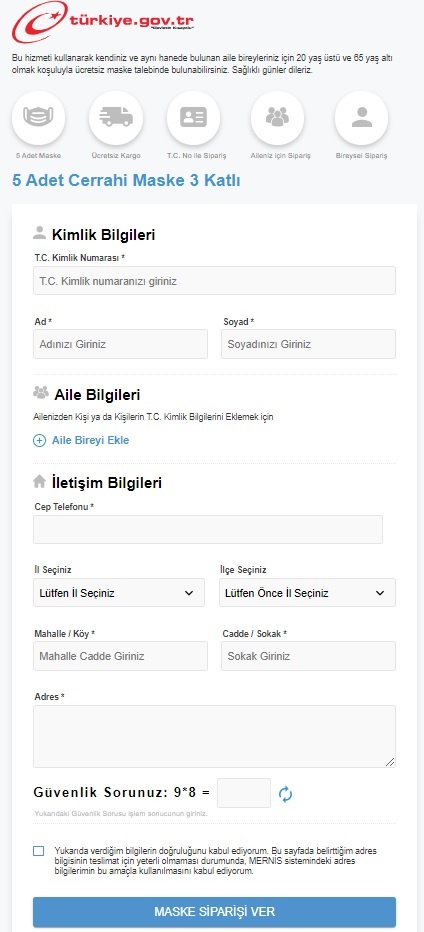The width and height of the screenshot is (424, 932).
Task: Select the Cep Telefonu input field
Action: pyautogui.click(x=208, y=530)
